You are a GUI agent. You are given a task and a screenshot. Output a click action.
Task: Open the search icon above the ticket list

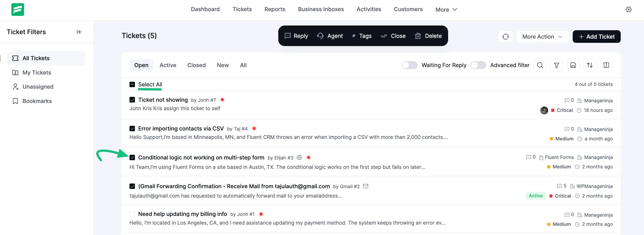[x=540, y=65]
